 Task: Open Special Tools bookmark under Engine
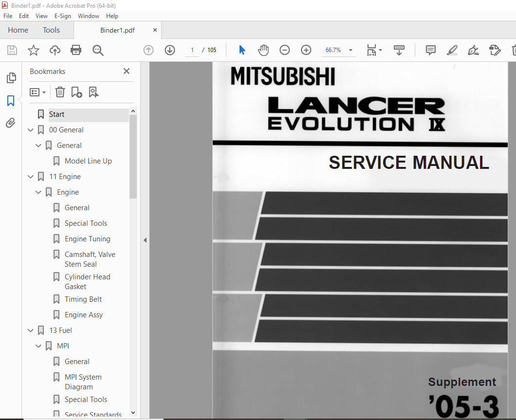(x=86, y=223)
